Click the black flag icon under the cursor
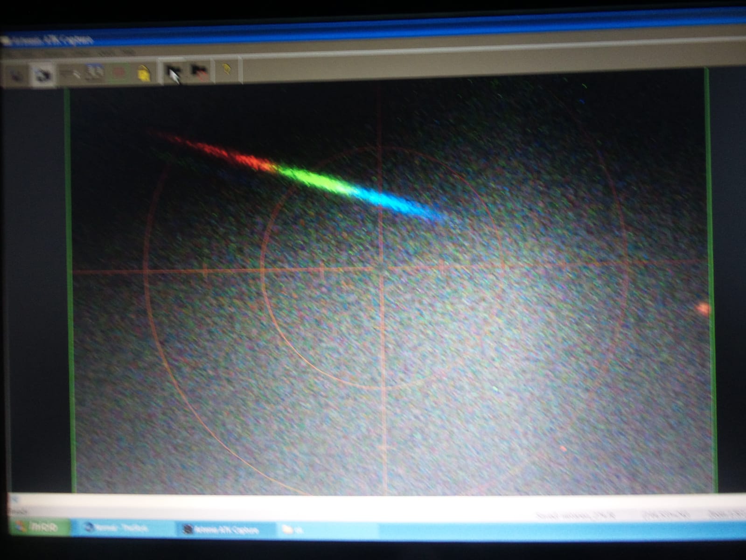This screenshot has height=560, width=746. pyautogui.click(x=174, y=72)
